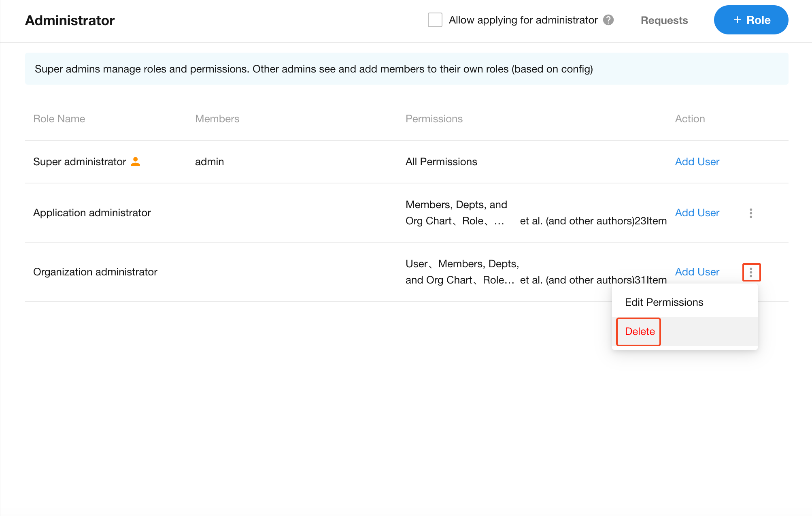Viewport: 812px width, 516px height.
Task: Click the admin member entry
Action: 209,162
